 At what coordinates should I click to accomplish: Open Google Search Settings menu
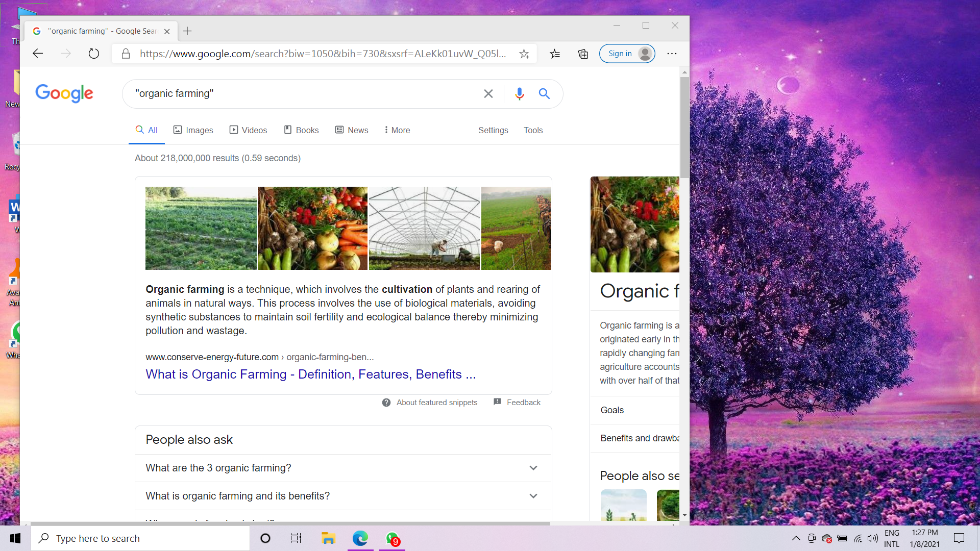coord(493,130)
